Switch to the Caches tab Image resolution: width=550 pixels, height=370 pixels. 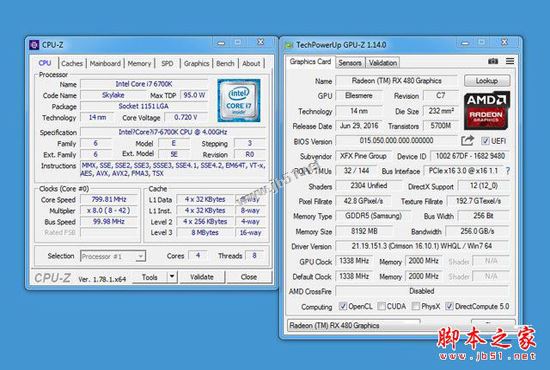pyautogui.click(x=72, y=63)
